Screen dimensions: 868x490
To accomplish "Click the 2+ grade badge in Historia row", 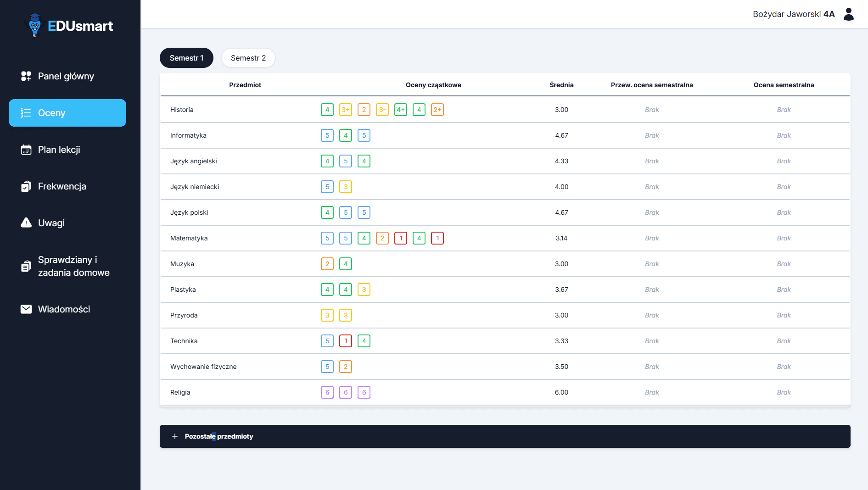I will tap(437, 110).
